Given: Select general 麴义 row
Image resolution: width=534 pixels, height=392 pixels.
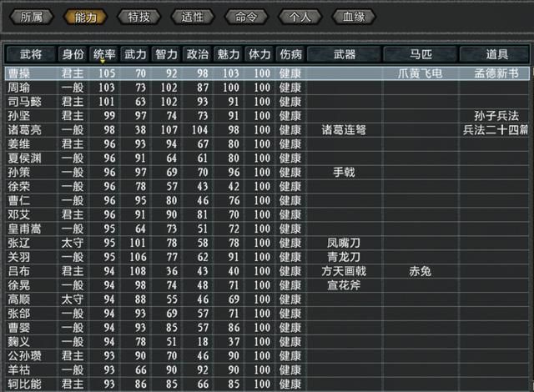Looking at the screenshot, I should 267,342.
